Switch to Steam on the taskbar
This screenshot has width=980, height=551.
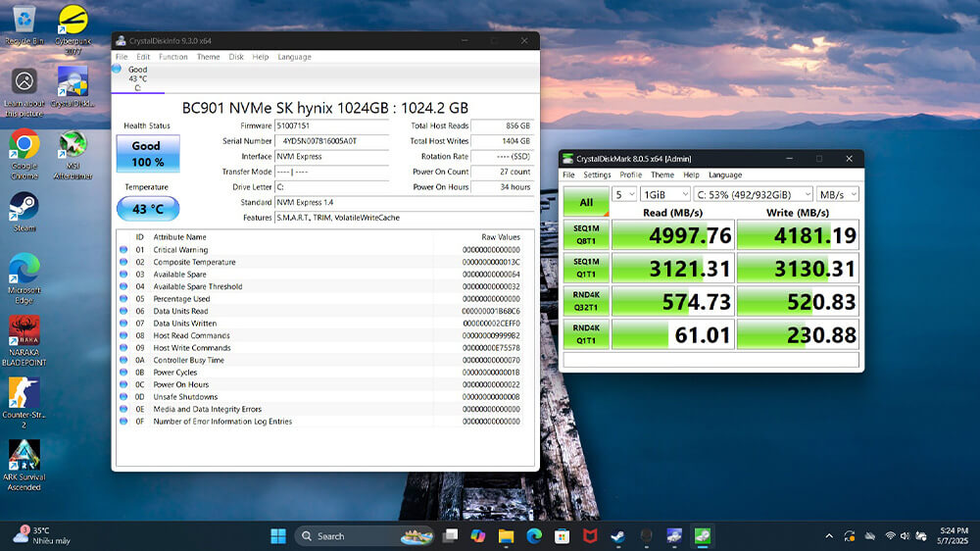(618, 536)
